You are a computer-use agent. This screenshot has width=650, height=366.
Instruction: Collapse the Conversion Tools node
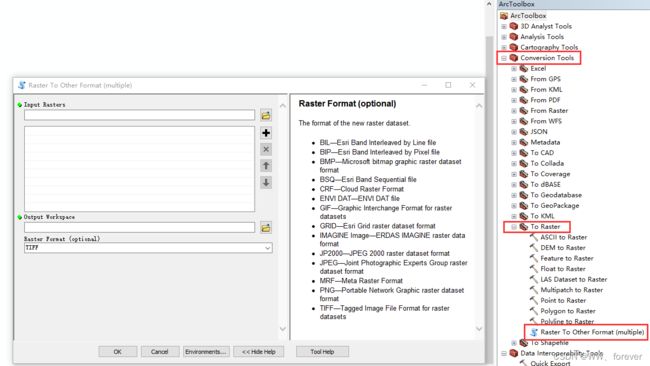[x=504, y=58]
